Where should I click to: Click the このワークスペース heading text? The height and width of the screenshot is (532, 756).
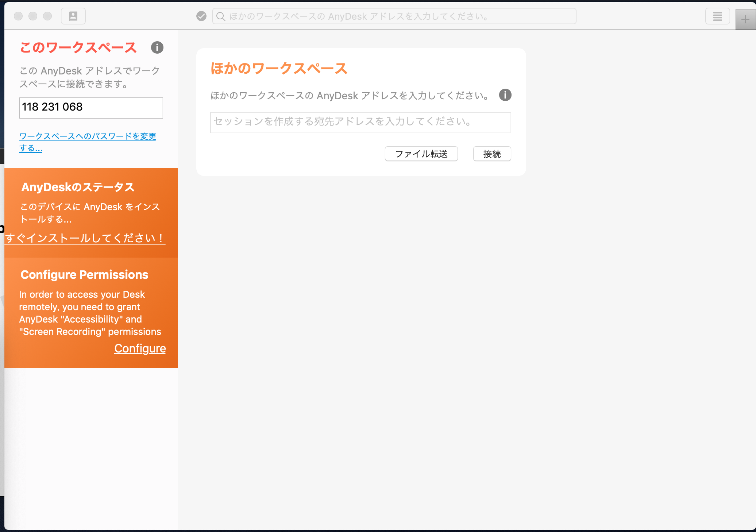(78, 47)
